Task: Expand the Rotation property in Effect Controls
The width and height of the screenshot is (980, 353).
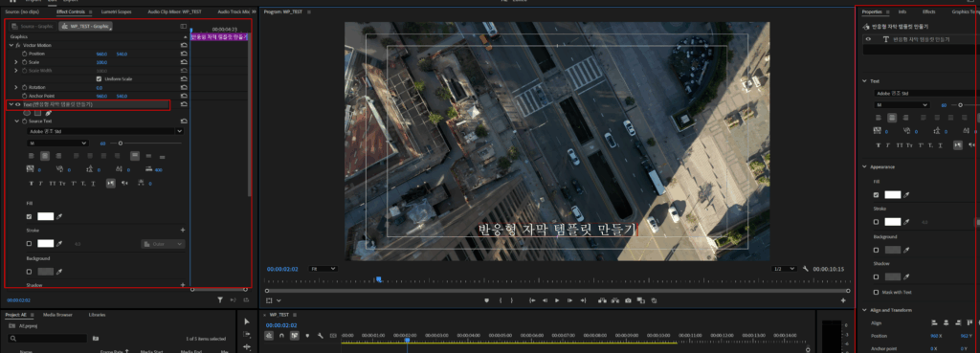Action: point(16,87)
